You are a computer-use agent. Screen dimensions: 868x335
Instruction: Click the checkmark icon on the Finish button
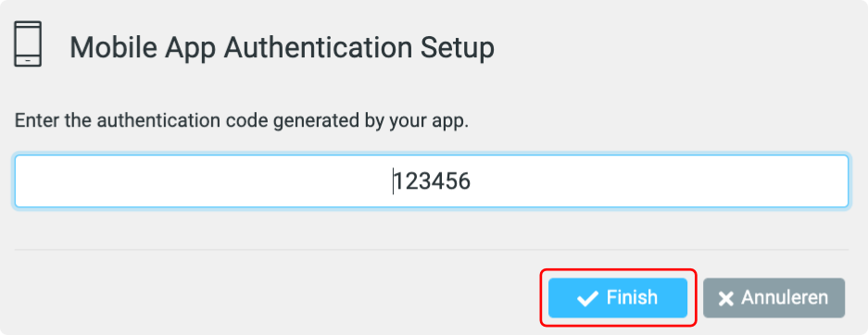tap(587, 299)
